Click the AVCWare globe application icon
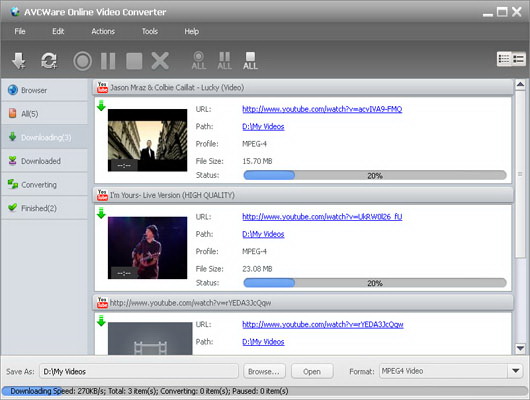Image resolution: width=530 pixels, height=400 pixels. coord(15,11)
